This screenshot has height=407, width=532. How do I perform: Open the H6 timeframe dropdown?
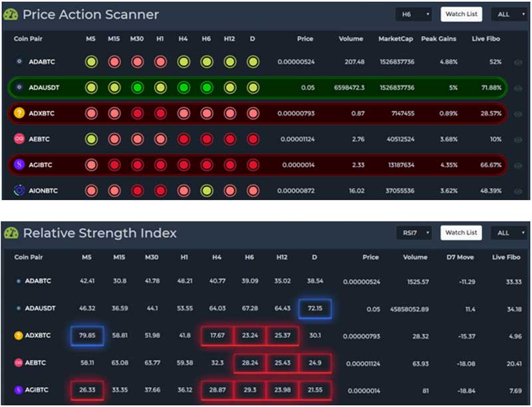(x=413, y=13)
